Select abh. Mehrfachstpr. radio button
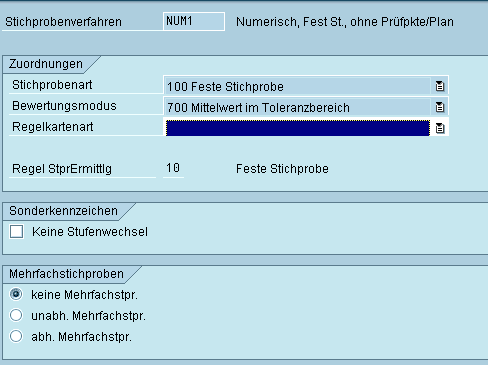 (16, 336)
